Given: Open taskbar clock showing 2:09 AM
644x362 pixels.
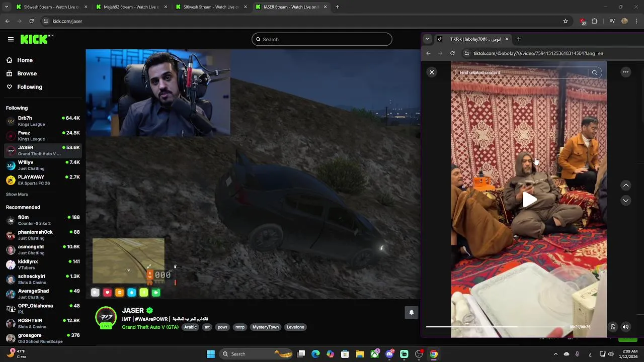Looking at the screenshot, I should click(628, 354).
